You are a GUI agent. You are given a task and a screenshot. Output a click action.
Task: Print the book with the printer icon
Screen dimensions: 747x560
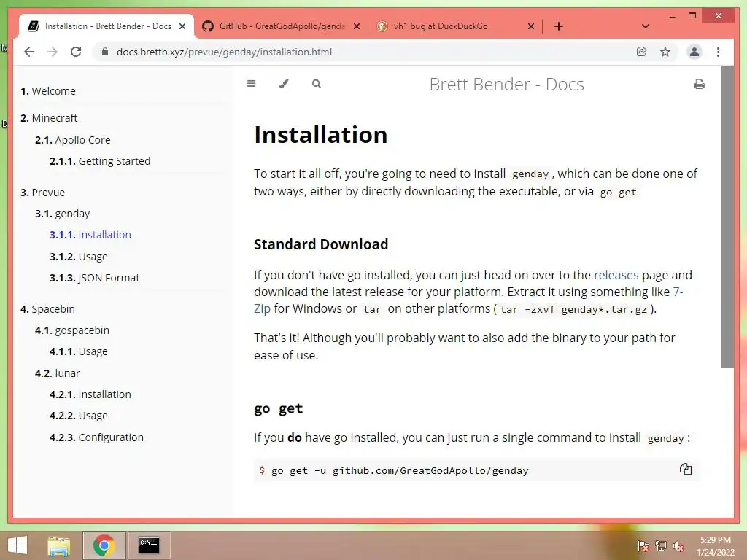(x=699, y=85)
